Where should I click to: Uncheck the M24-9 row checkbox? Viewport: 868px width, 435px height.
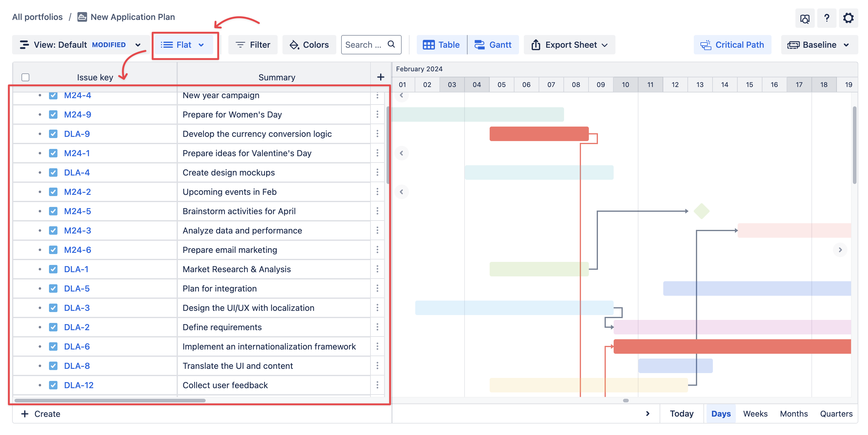53,114
